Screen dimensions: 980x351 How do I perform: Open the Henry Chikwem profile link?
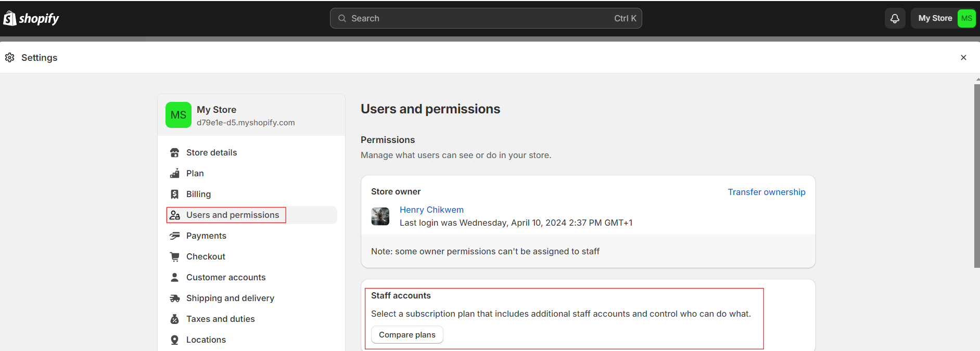point(431,210)
